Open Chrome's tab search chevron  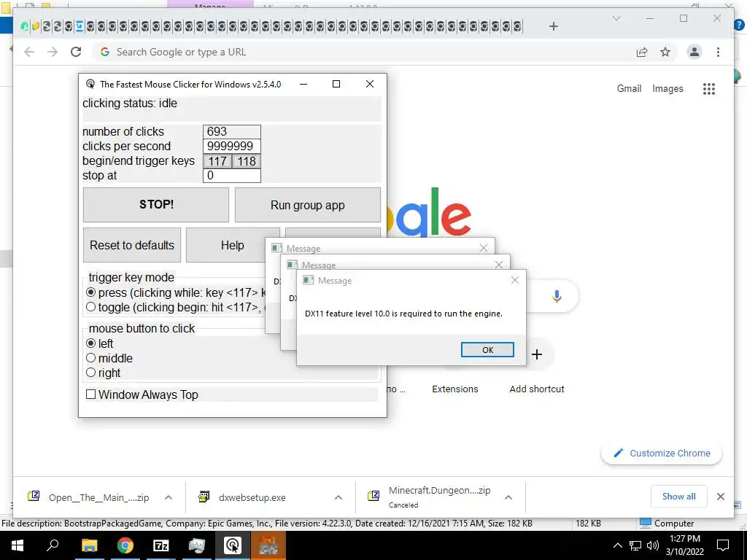[616, 18]
